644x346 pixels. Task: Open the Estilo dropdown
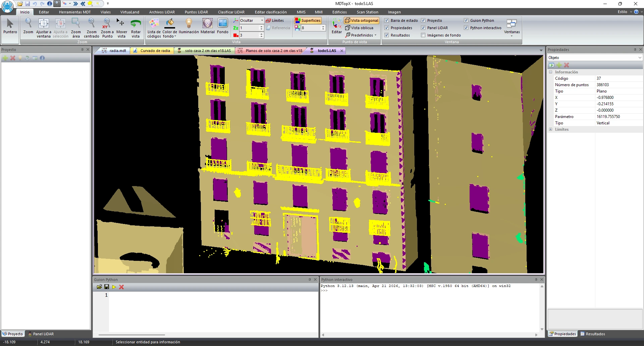pos(625,12)
